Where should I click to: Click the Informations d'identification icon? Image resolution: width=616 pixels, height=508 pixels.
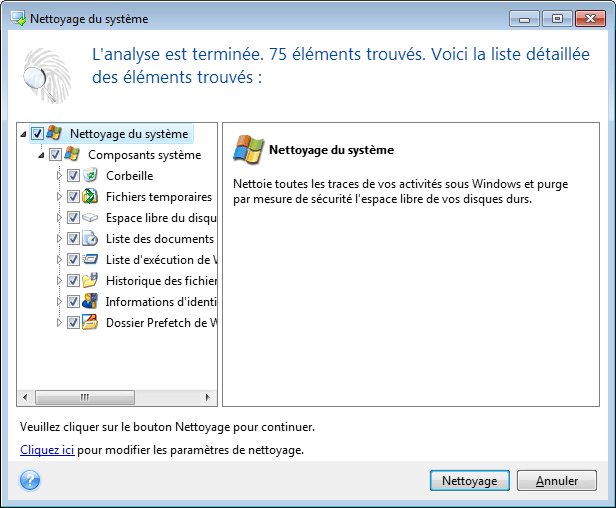tap(89, 302)
